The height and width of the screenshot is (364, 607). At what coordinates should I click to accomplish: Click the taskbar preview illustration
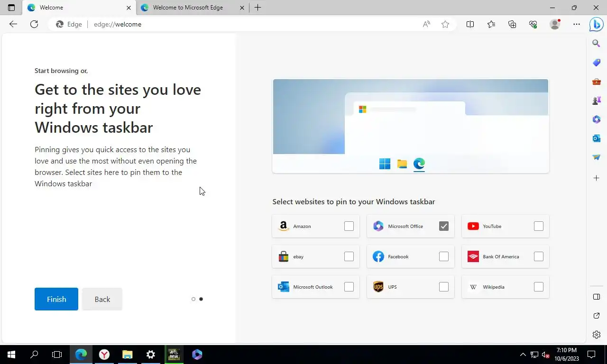pyautogui.click(x=411, y=126)
